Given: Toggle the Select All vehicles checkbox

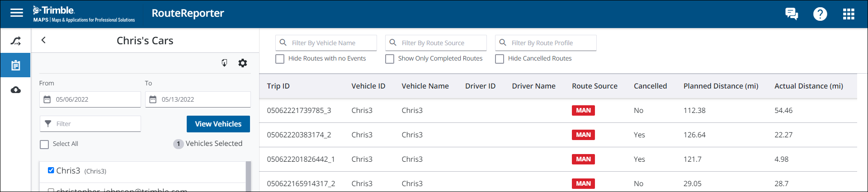Looking at the screenshot, I should 44,144.
